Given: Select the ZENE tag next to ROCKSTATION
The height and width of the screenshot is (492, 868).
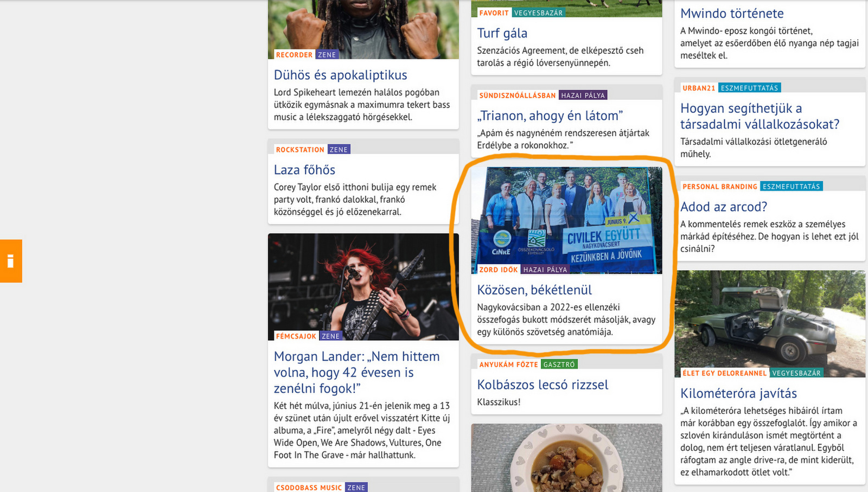Looking at the screenshot, I should pyautogui.click(x=339, y=150).
